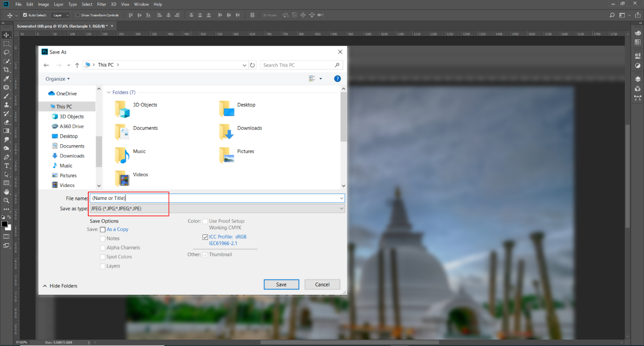Collapse the Folders (7) group
This screenshot has height=346, width=644.
109,93
